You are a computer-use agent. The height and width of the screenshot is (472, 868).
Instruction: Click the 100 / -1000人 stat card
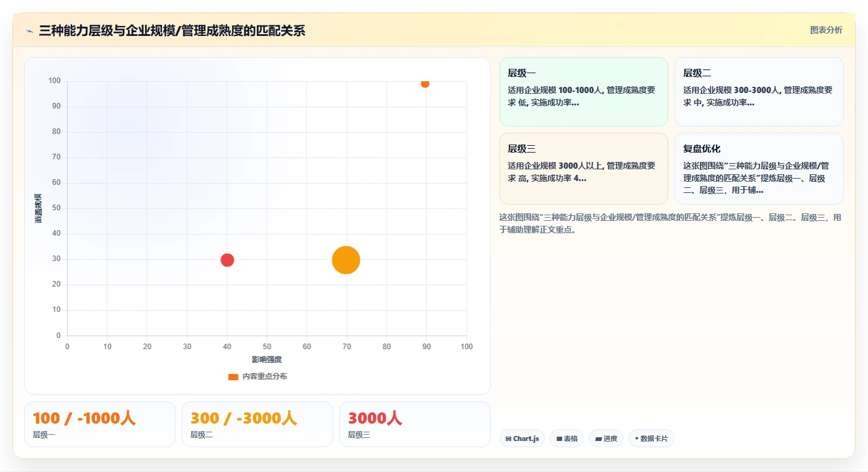coord(100,424)
